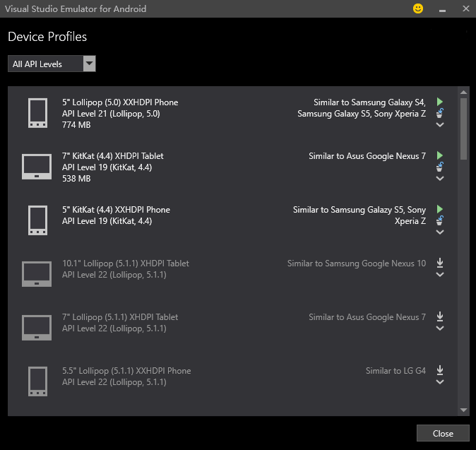Expand details for 5.5" Lollipop (5.1.1) Phone
Viewport: 476px width, 450px height.
point(440,382)
